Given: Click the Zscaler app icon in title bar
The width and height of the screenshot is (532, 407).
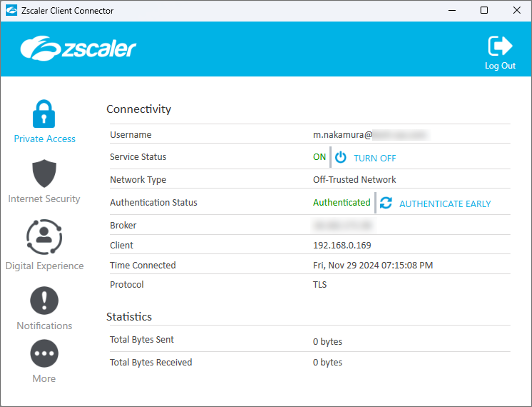Looking at the screenshot, I should (x=11, y=10).
